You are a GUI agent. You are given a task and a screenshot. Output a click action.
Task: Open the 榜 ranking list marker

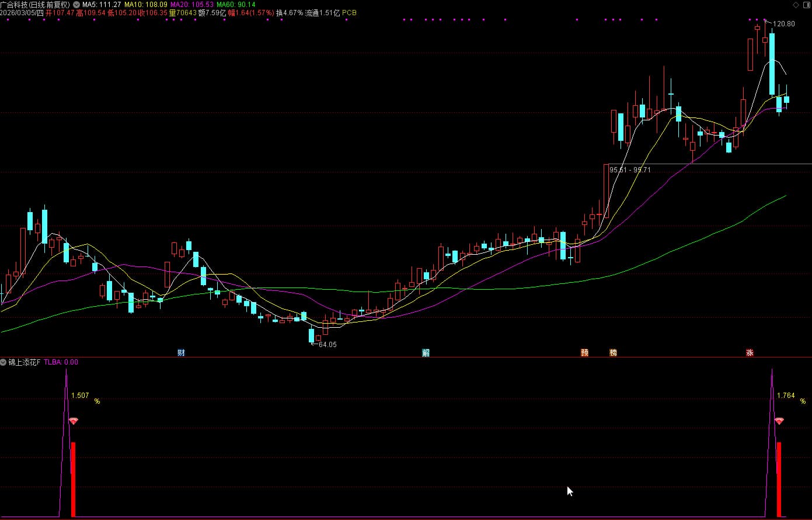[x=613, y=353]
